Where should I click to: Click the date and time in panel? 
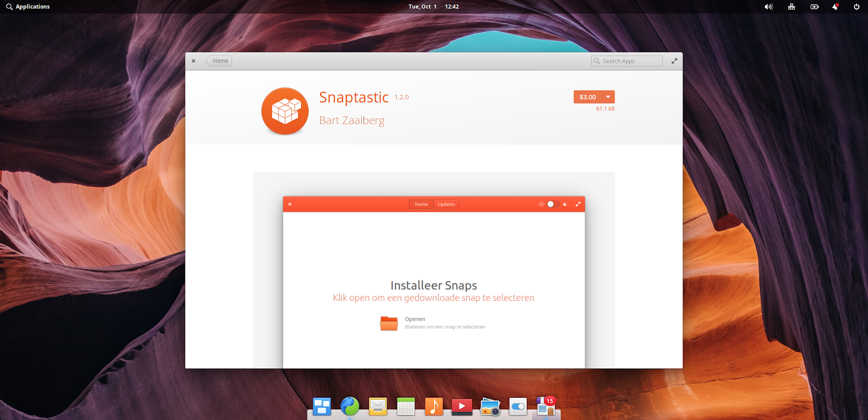(x=433, y=7)
